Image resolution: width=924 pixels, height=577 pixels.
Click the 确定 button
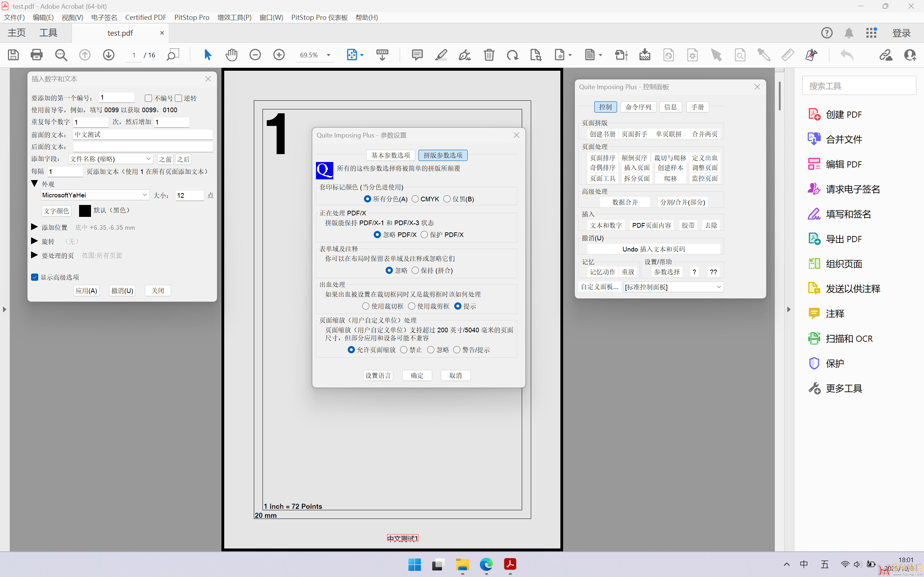coord(417,376)
